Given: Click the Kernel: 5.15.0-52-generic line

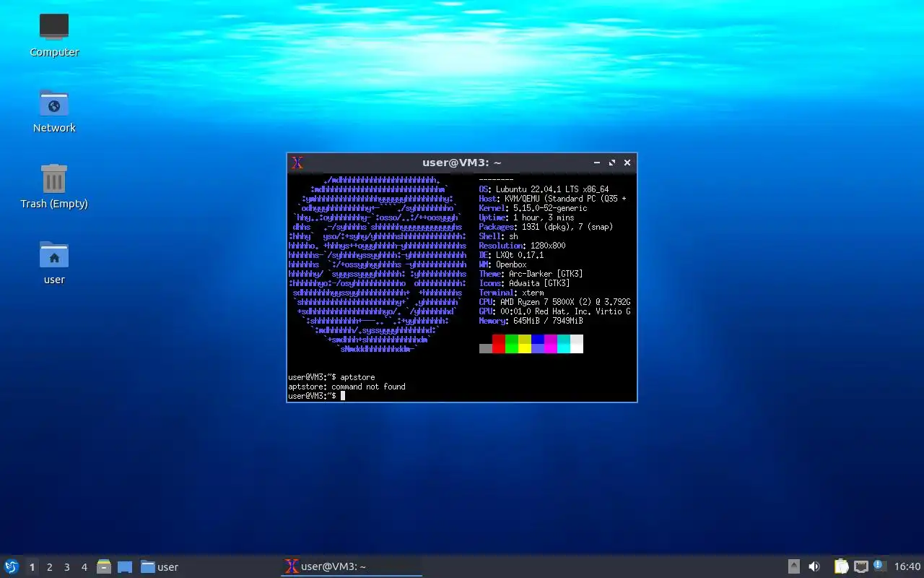Looking at the screenshot, I should coord(533,208).
